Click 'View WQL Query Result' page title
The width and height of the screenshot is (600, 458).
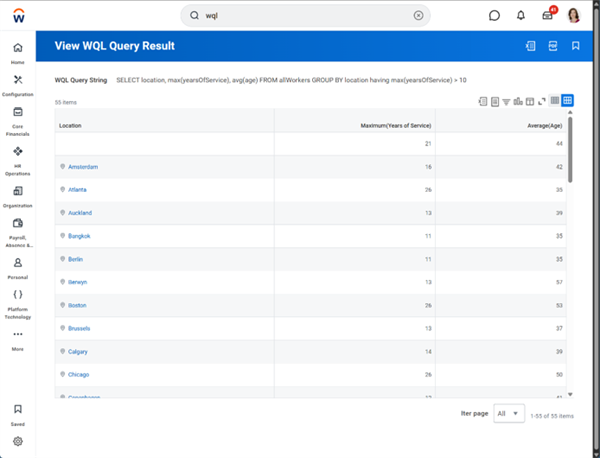pos(114,46)
